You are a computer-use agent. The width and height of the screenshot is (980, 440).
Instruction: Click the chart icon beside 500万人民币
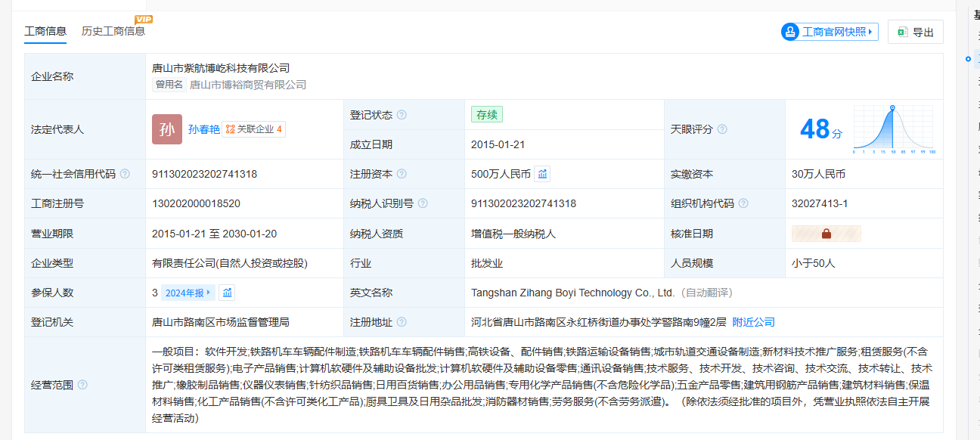[542, 174]
